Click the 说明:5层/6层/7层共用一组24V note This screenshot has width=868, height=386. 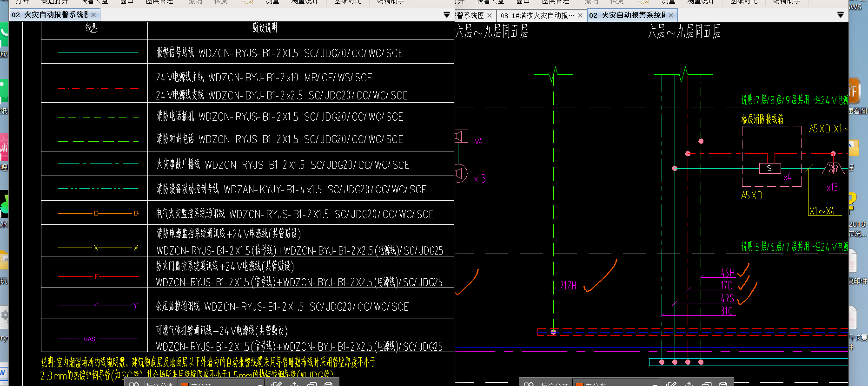click(795, 247)
